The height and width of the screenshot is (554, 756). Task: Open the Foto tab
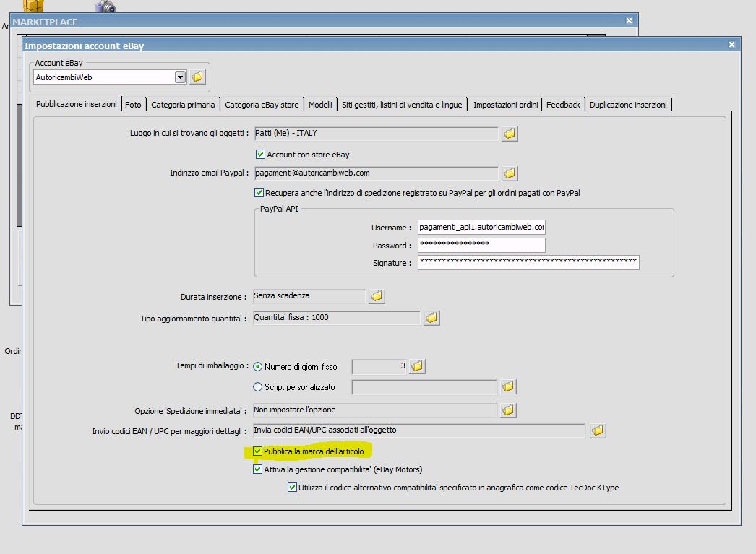[x=133, y=105]
